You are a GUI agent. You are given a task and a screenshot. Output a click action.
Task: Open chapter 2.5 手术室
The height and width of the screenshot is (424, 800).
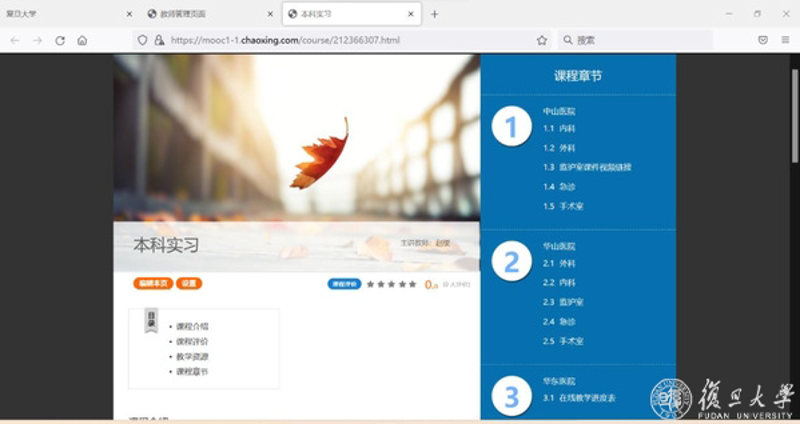(563, 341)
